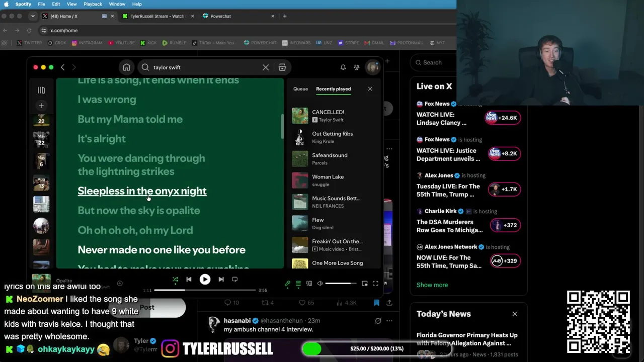Skip to previous track
Viewport: 644px width, 362px height.
pos(189,280)
